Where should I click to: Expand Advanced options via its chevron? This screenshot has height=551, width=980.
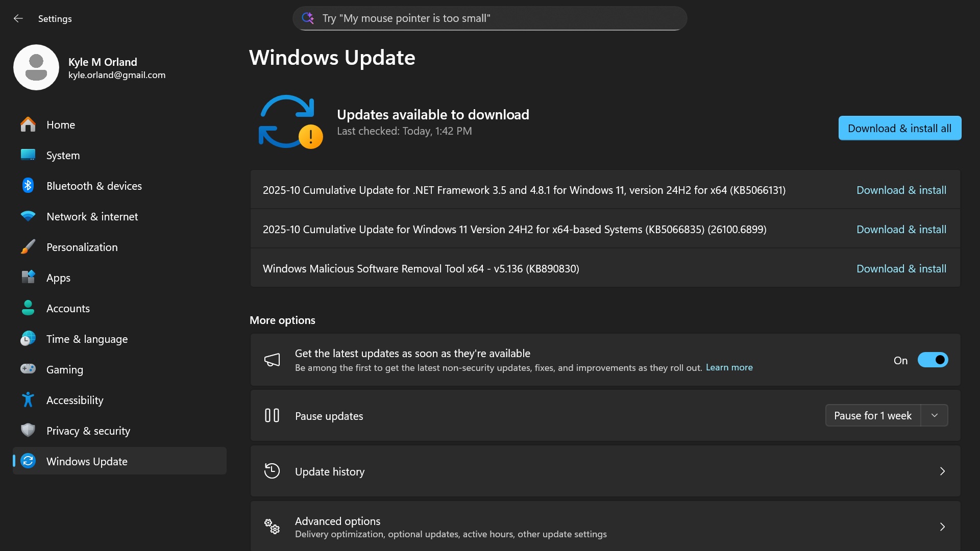(x=942, y=527)
